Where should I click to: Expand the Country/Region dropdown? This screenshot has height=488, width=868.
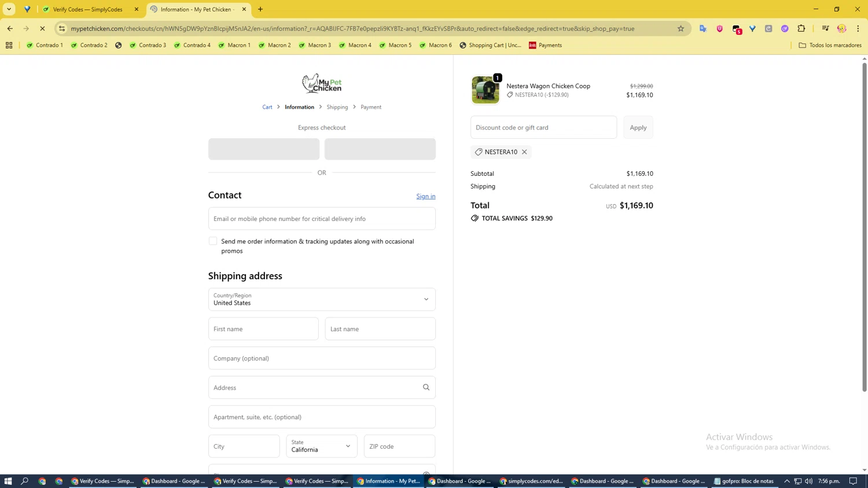[322, 300]
